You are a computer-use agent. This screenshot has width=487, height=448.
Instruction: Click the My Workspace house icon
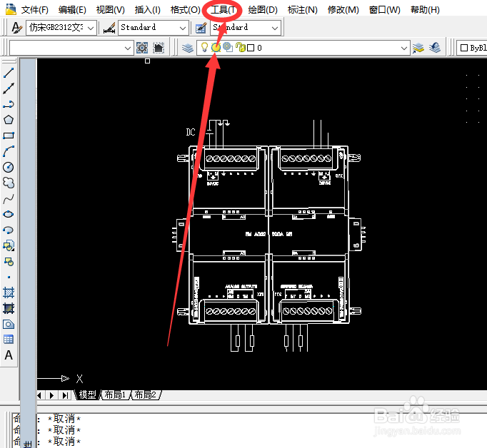pos(159,48)
